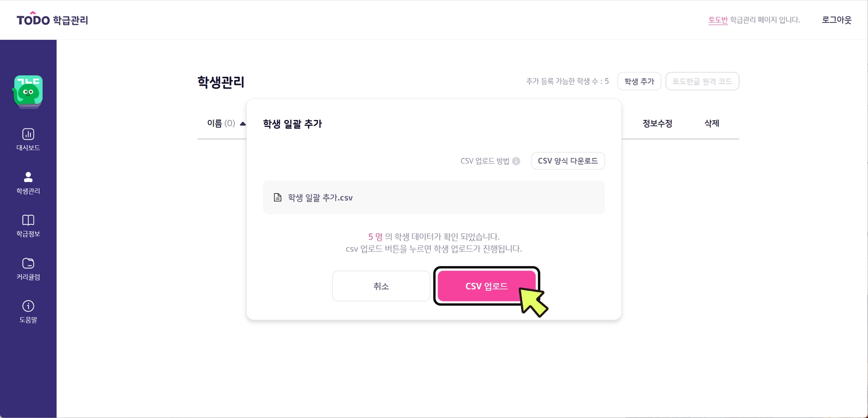Image resolution: width=868 pixels, height=418 pixels.
Task: Click the document icon in file row
Action: click(x=278, y=198)
